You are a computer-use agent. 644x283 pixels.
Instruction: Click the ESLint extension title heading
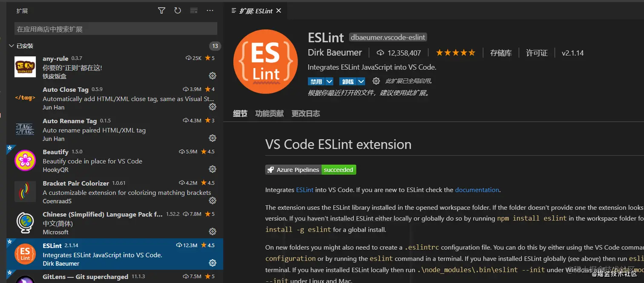click(326, 37)
